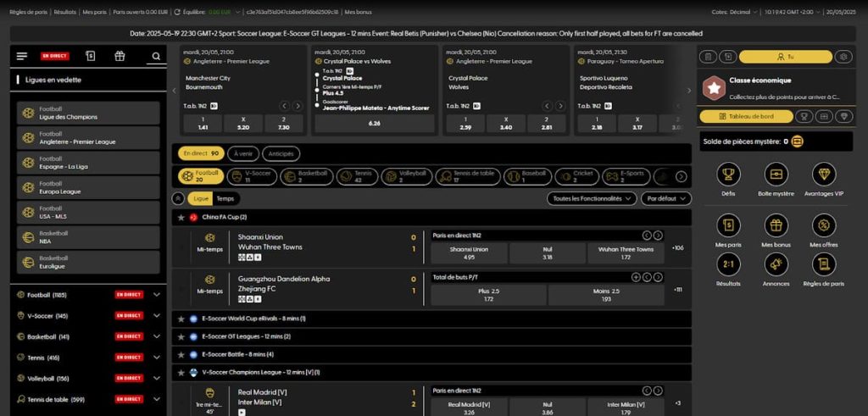868x416 pixels.
Task: Open the Tableau de bord button
Action: (746, 116)
